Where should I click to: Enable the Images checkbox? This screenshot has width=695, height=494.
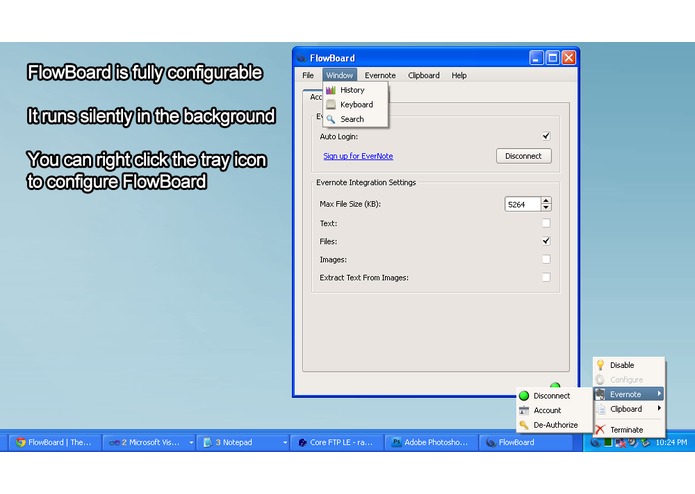(x=546, y=259)
